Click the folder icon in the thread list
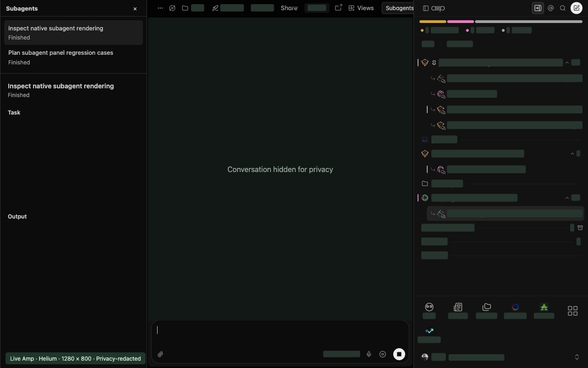The image size is (588, 368). (425, 184)
